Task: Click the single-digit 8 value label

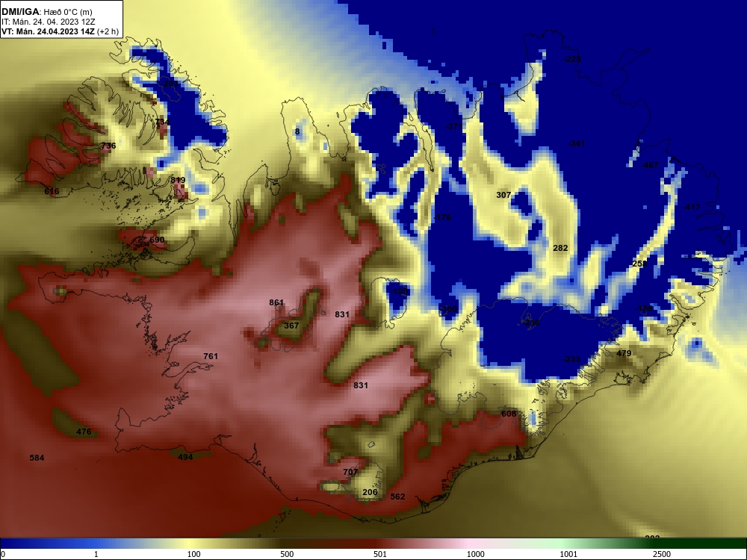Action: [297, 132]
